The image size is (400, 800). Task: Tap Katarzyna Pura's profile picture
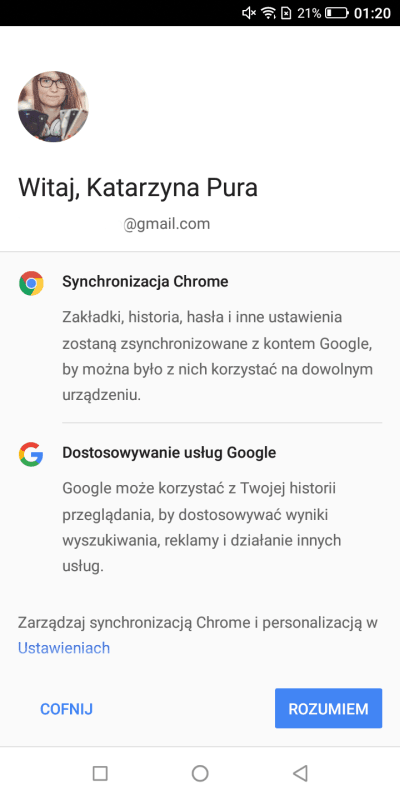(53, 107)
